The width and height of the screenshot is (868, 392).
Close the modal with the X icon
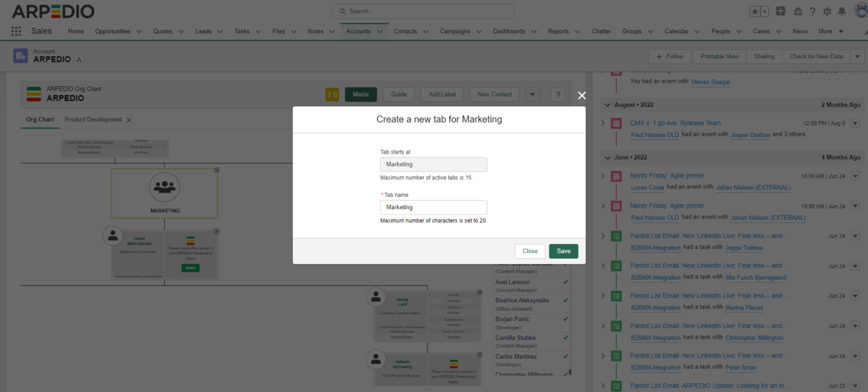[582, 96]
